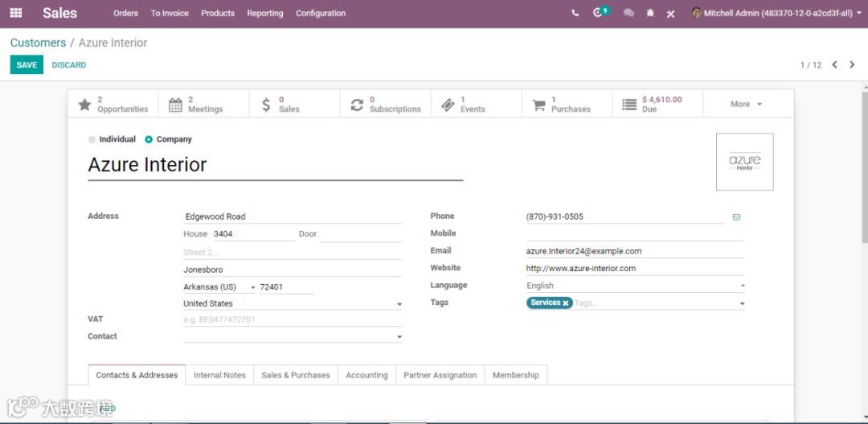
Task: Click the phone icon in top bar
Action: (575, 13)
